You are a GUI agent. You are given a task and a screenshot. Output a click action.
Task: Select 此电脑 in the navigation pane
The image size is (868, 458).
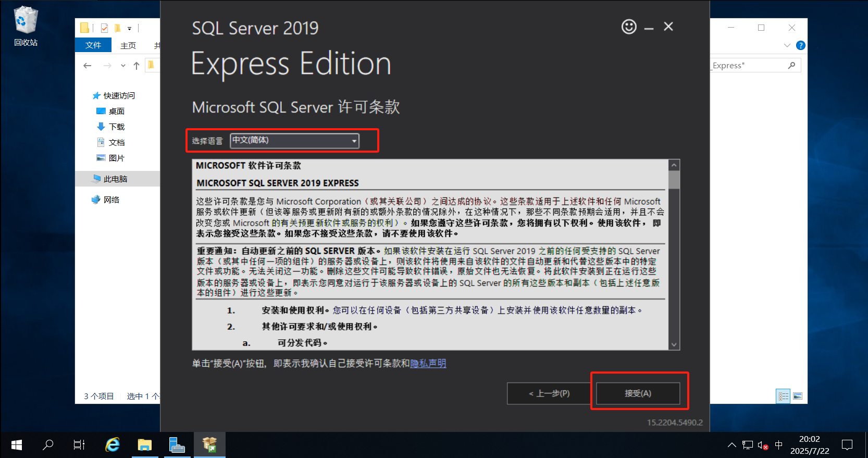tap(110, 179)
